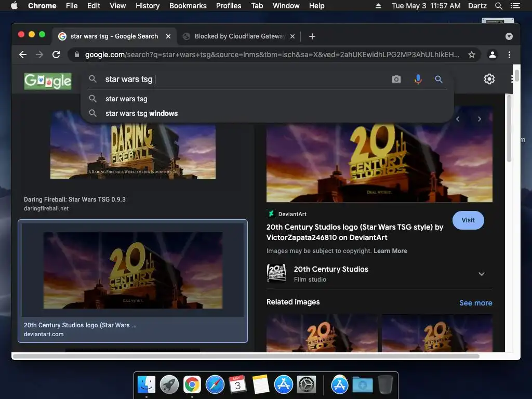Open the tab search dropdown arrow
This screenshot has height=399, width=532.
[x=509, y=36]
